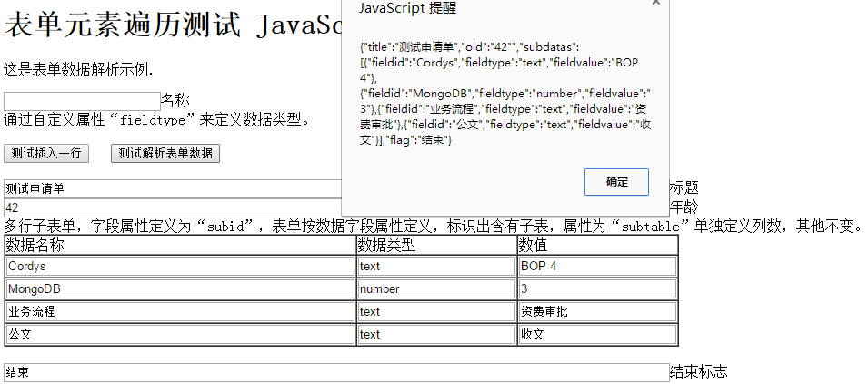Focus the empty 名称 input field
The height and width of the screenshot is (384, 868).
click(x=82, y=101)
